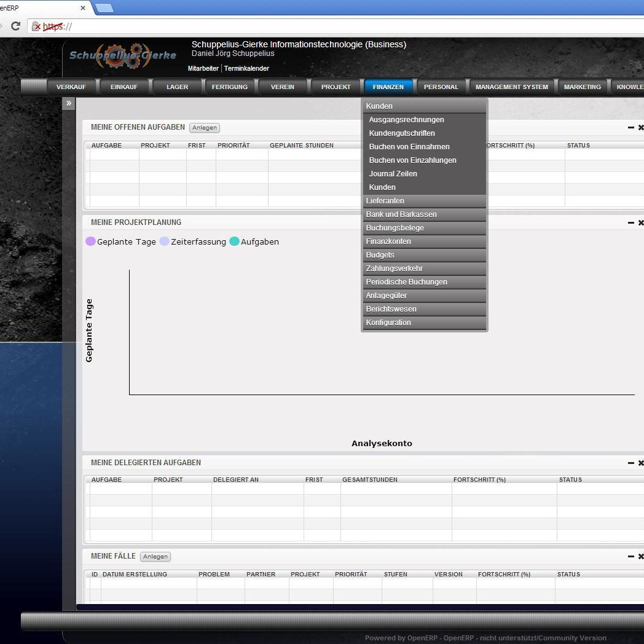Image resolution: width=644 pixels, height=644 pixels.
Task: Click the Schuppelius-Gierke logo
Action: pyautogui.click(x=122, y=56)
